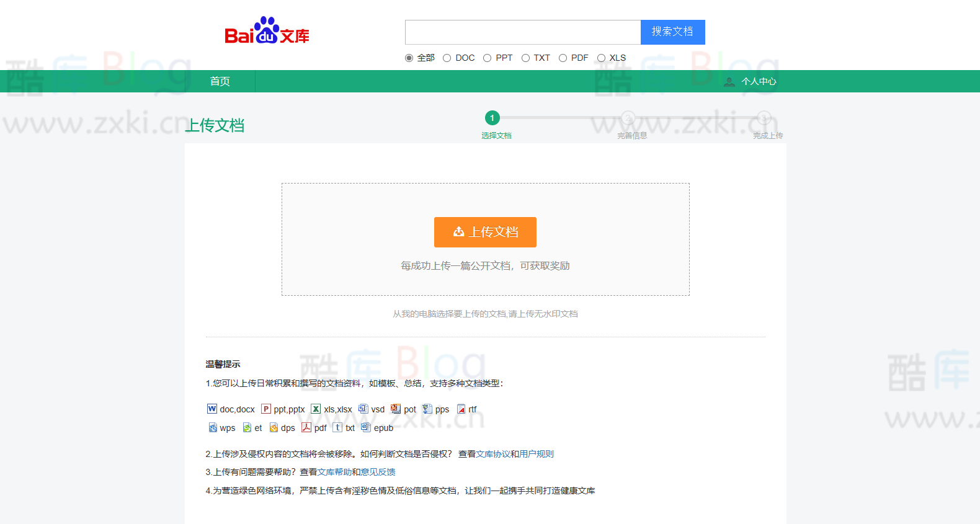The image size is (980, 524).
Task: Click the 温馨提示 heading text
Action: click(223, 364)
